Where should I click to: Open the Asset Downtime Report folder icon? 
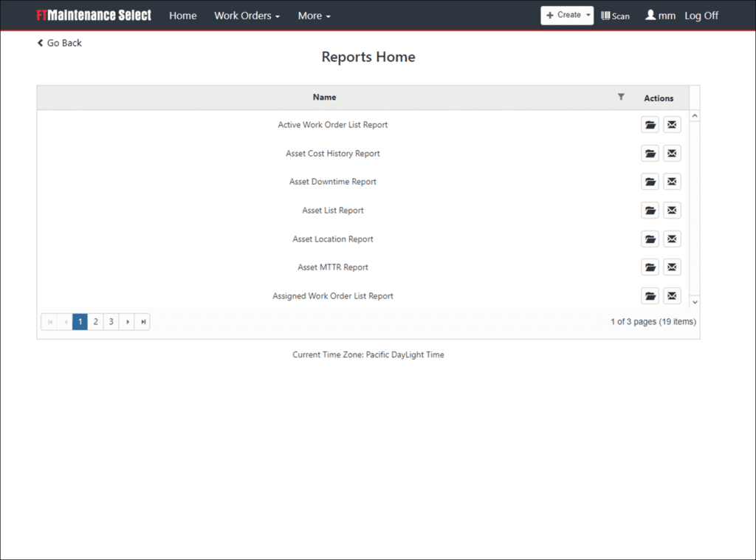(x=650, y=182)
